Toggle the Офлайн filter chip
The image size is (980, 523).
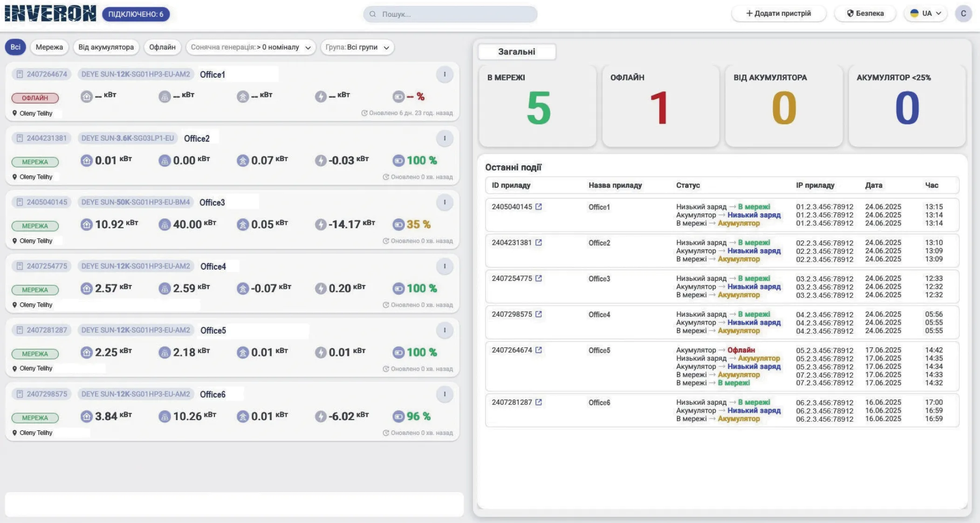click(x=162, y=47)
